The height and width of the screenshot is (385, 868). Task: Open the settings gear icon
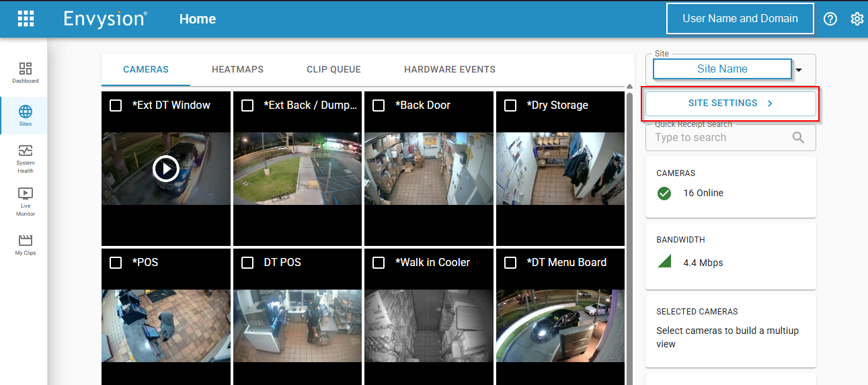coord(857,19)
